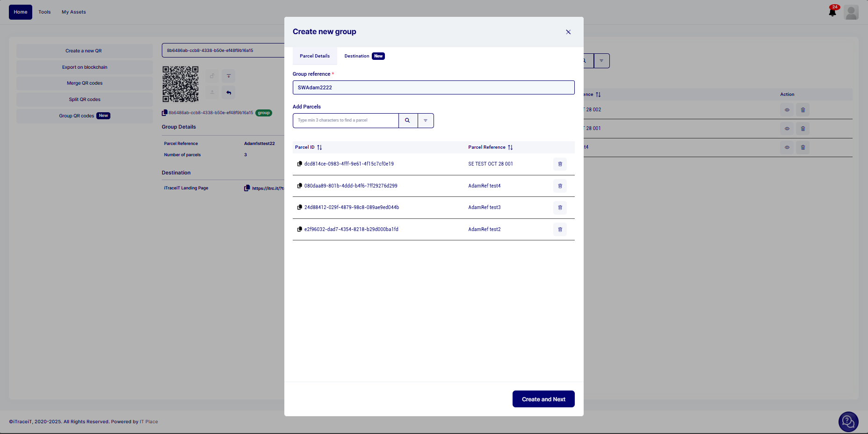Open the parcel filter options button

(x=426, y=121)
